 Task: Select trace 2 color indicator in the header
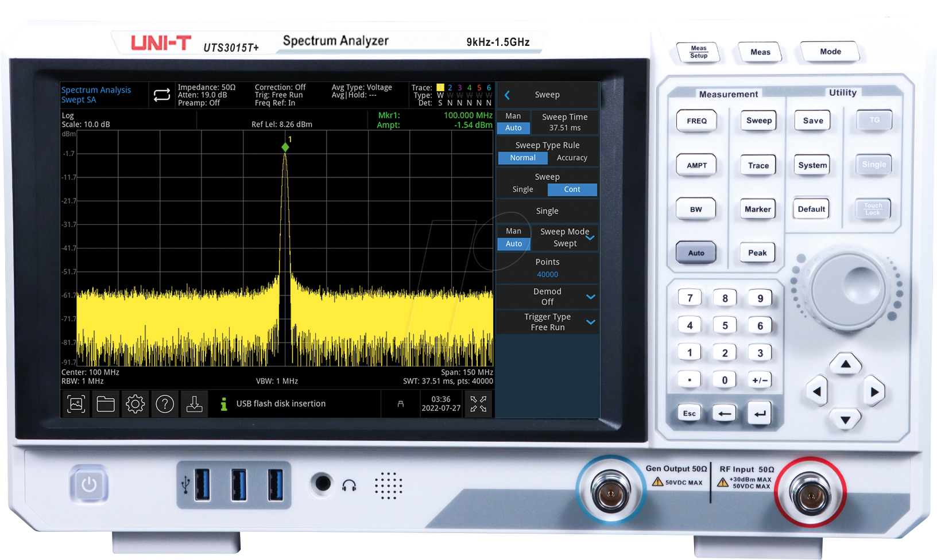point(450,87)
